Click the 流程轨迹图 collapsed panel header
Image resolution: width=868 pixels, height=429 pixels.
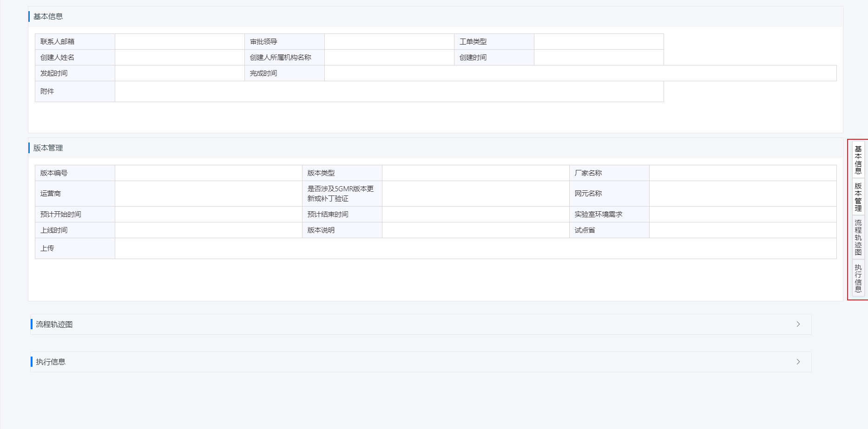click(x=421, y=324)
